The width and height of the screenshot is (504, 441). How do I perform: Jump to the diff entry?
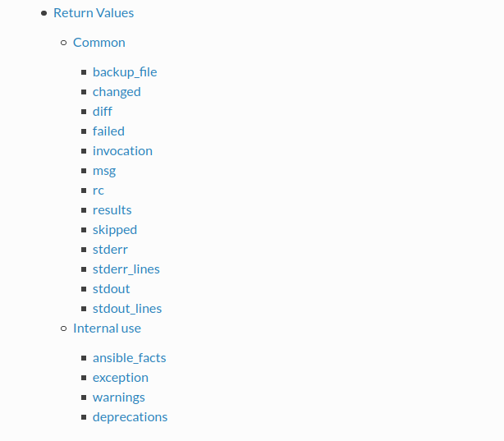click(x=103, y=112)
